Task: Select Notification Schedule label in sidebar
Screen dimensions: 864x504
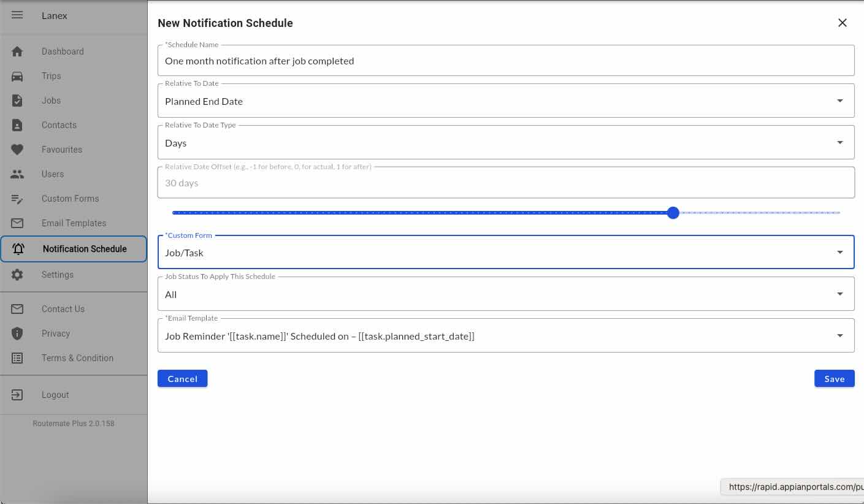Action: (85, 249)
